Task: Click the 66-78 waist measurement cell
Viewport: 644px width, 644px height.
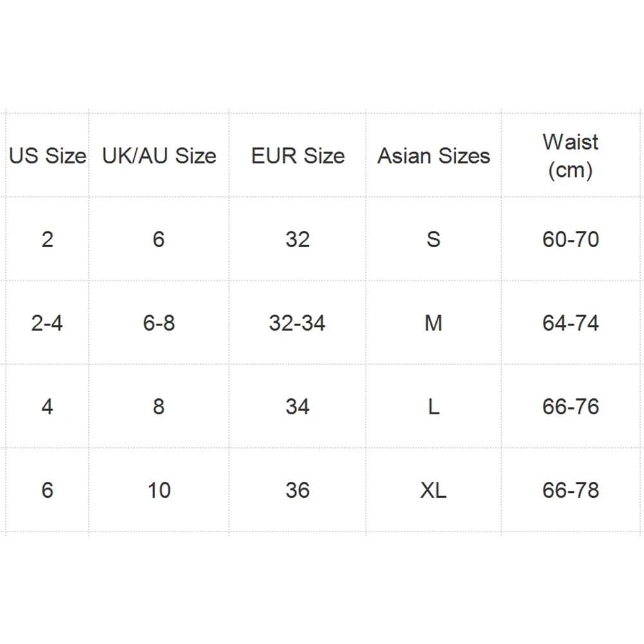Action: (570, 490)
